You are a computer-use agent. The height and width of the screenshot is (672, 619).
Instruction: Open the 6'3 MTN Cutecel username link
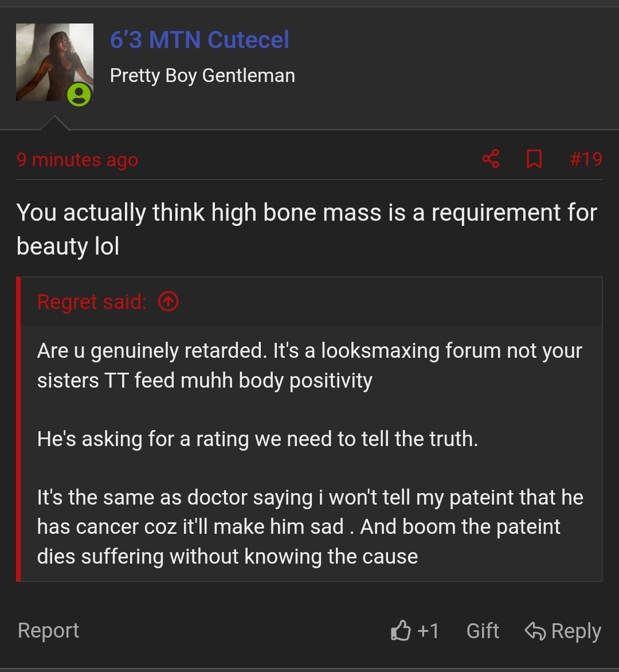199,40
